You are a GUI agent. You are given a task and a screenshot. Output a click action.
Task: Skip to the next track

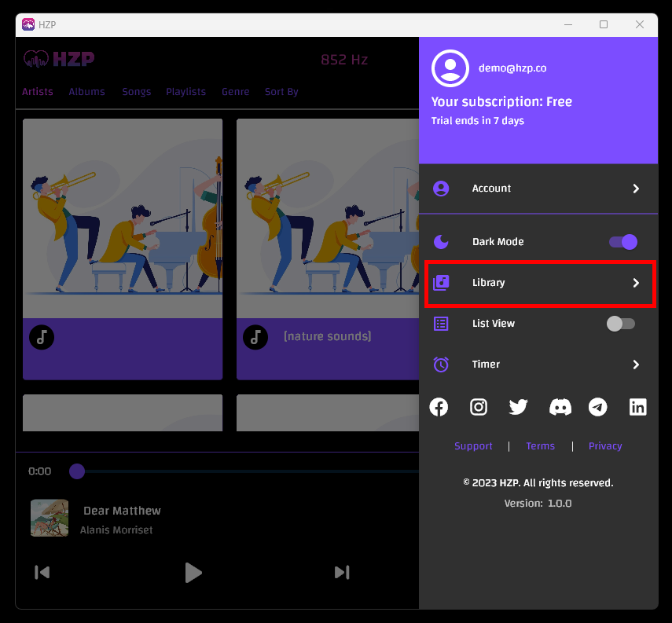[342, 573]
